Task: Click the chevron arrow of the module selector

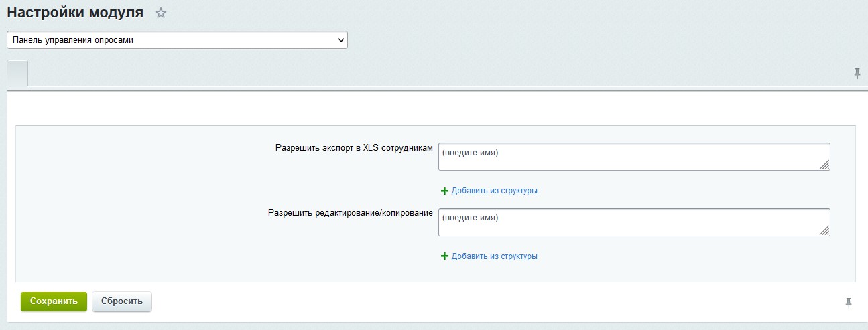Action: (341, 40)
